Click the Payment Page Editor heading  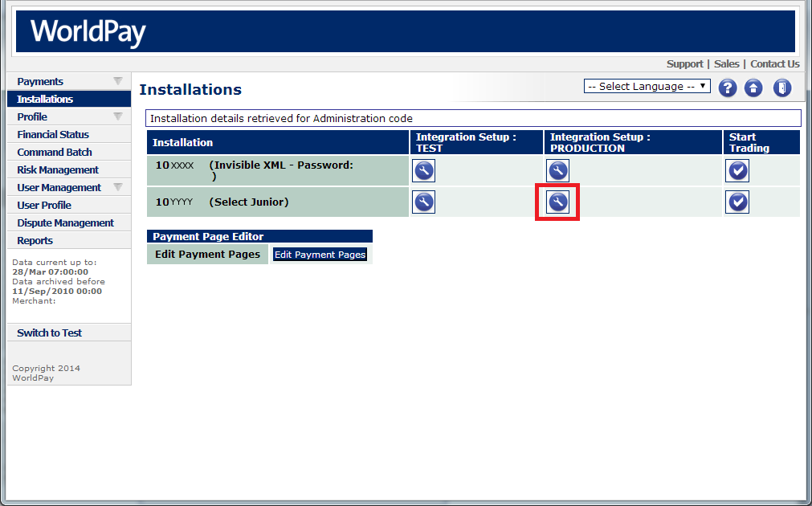(x=259, y=236)
